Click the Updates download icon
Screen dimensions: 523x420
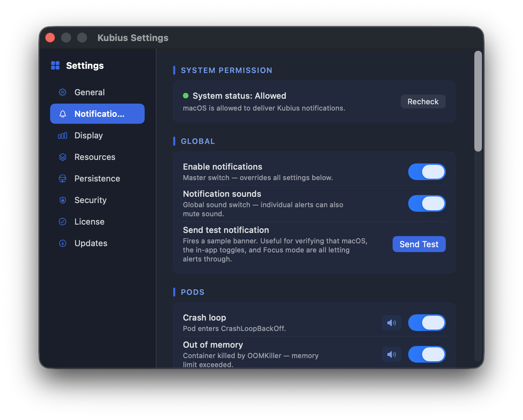(x=63, y=243)
